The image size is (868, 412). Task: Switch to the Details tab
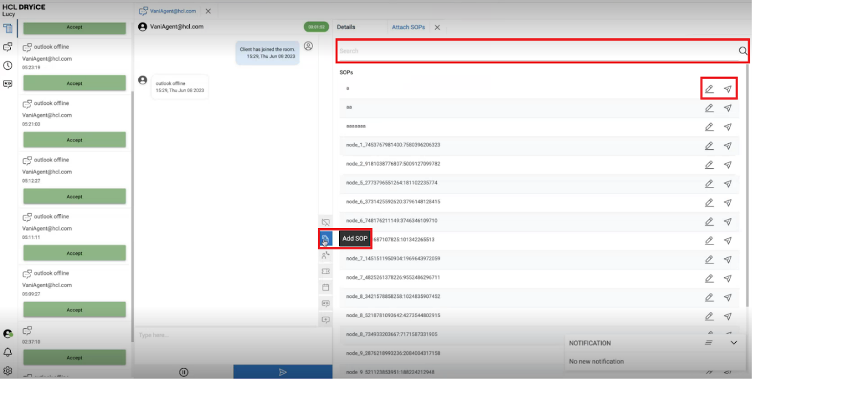click(x=346, y=27)
